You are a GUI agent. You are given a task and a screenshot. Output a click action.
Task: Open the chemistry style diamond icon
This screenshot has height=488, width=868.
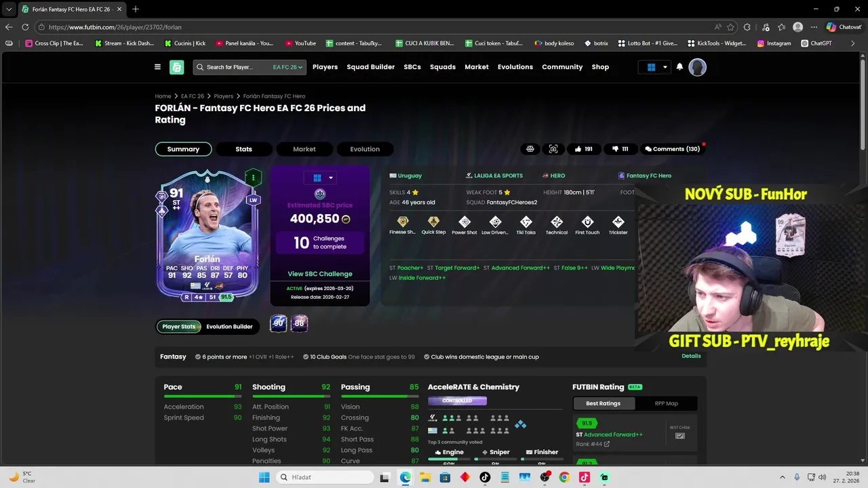(520, 424)
